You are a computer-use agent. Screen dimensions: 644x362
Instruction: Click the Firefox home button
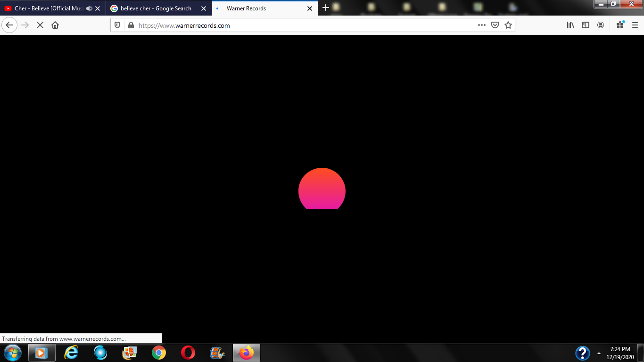coord(55,25)
